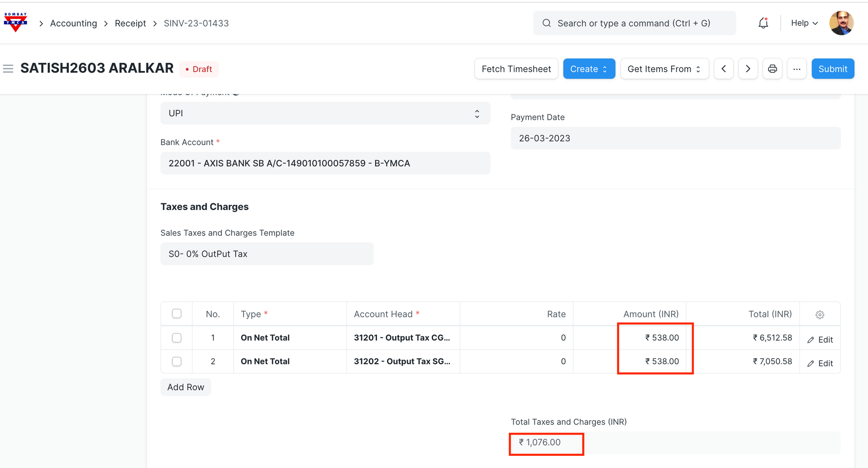868x468 pixels.
Task: Open tax table settings gear
Action: [820, 314]
